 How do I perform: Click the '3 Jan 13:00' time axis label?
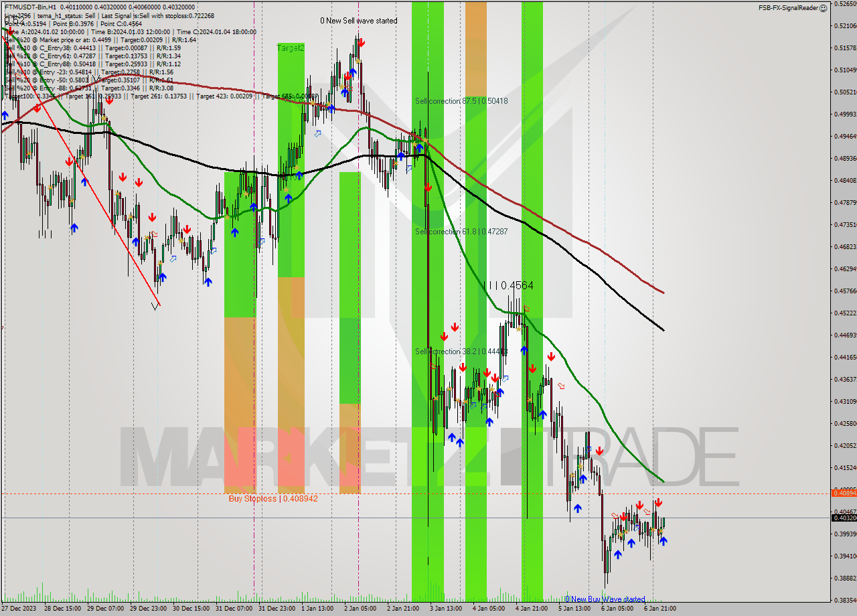446,609
